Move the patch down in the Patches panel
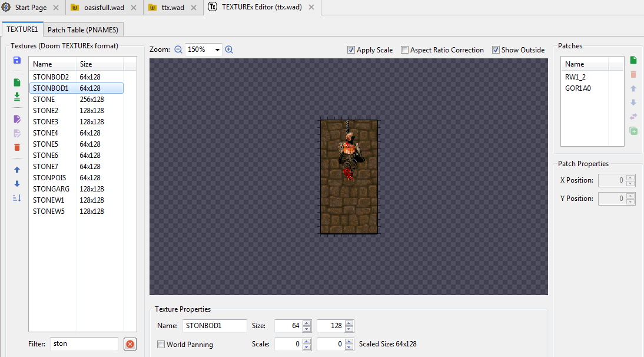Image resolution: width=644 pixels, height=357 pixels. point(633,103)
